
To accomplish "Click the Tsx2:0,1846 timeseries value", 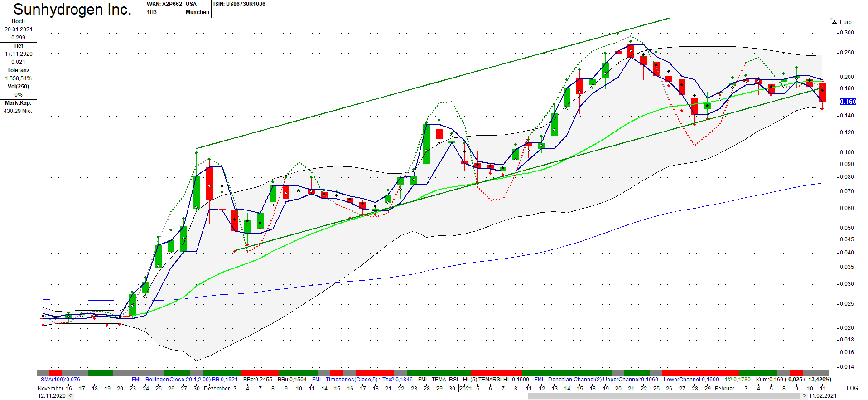I will [398, 380].
